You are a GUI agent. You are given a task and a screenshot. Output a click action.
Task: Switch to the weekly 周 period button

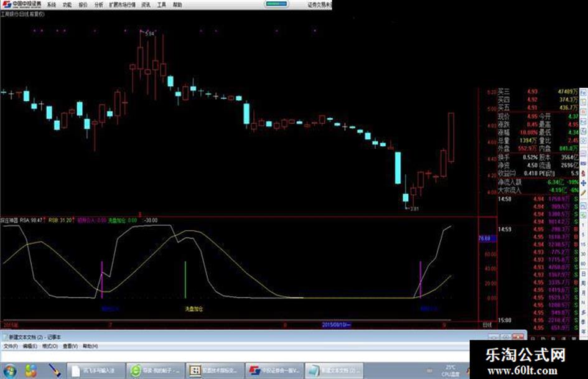[x=583, y=283]
